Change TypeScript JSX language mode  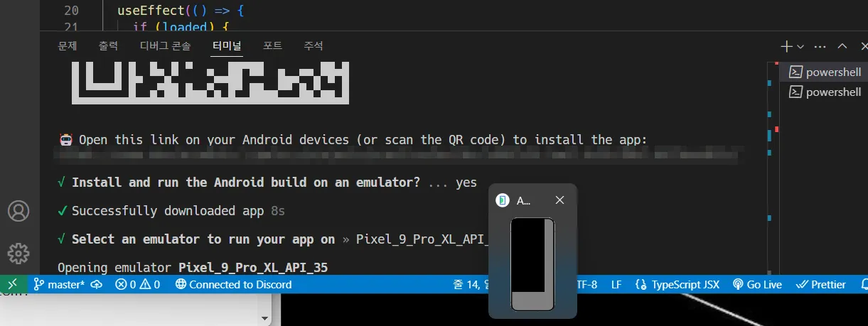coord(677,284)
